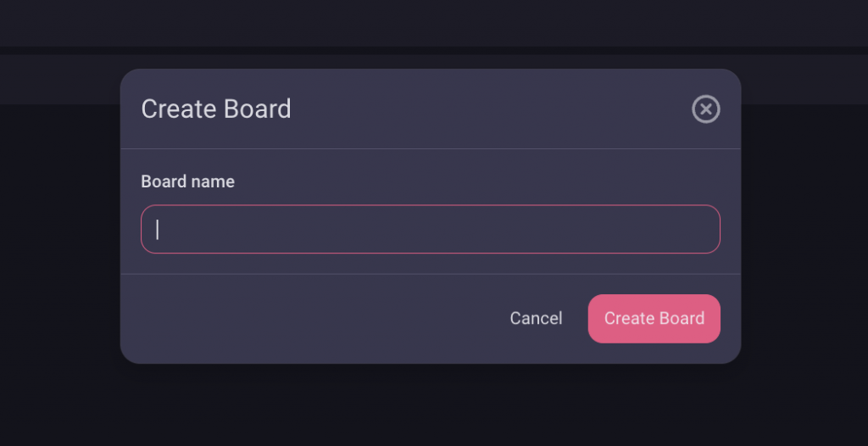Click the dark backdrop left of the dialog
Image resolution: width=868 pixels, height=446 pixels.
[x=59, y=254]
